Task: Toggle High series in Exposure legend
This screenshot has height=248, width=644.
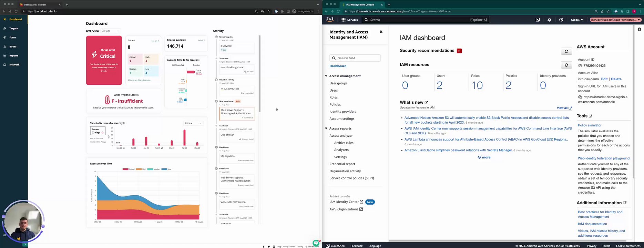Action: pyautogui.click(x=141, y=169)
